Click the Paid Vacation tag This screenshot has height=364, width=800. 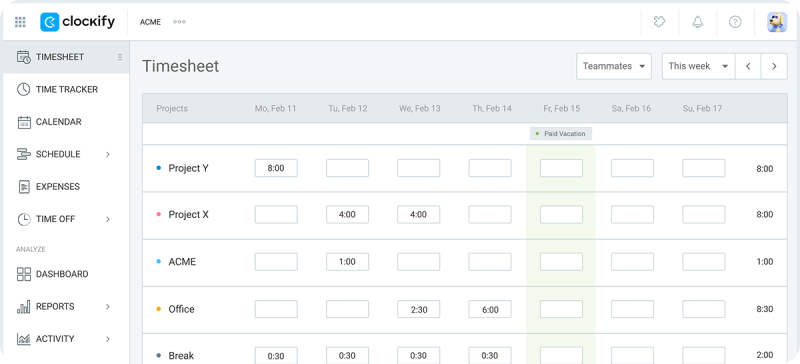tap(561, 134)
